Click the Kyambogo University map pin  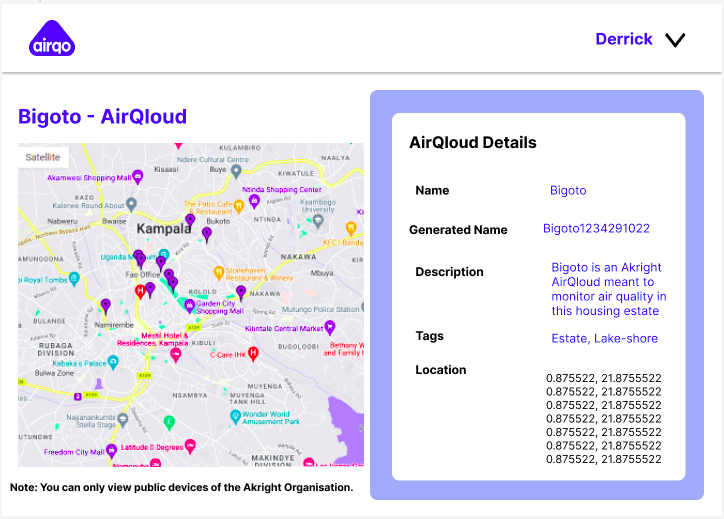pos(318,221)
